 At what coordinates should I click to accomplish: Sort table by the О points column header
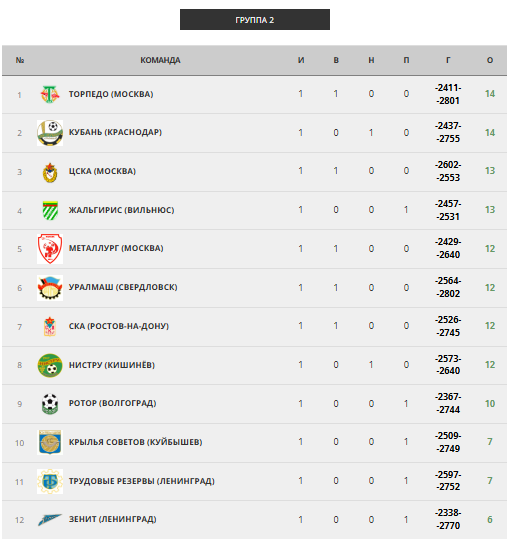(x=490, y=60)
